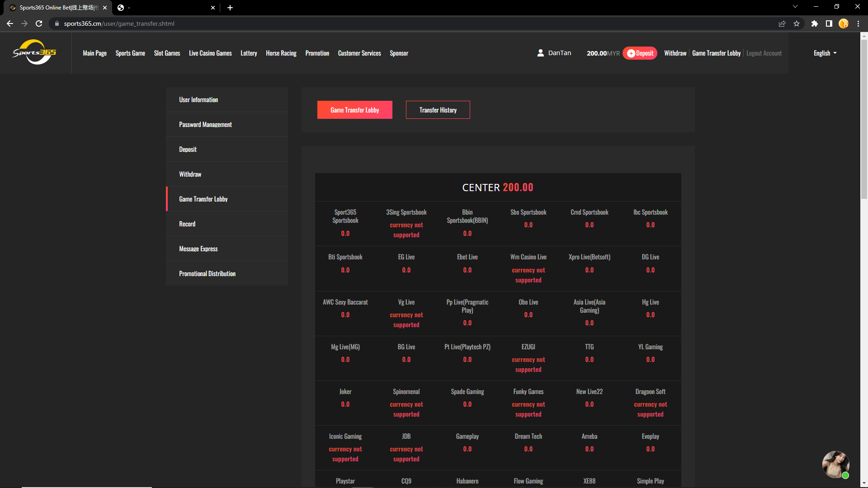Open the Chrome three-dot menu

(858, 23)
